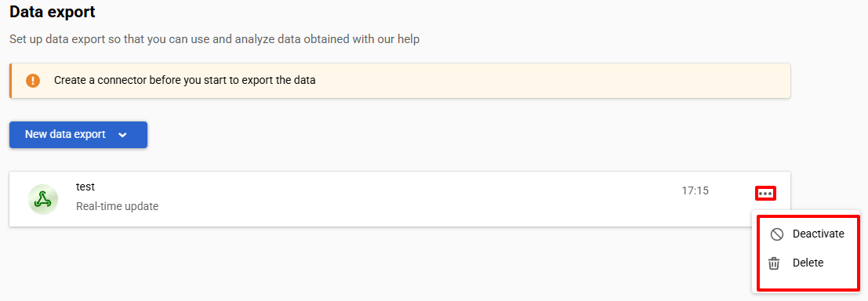Click the green webhook connector icon

point(43,200)
